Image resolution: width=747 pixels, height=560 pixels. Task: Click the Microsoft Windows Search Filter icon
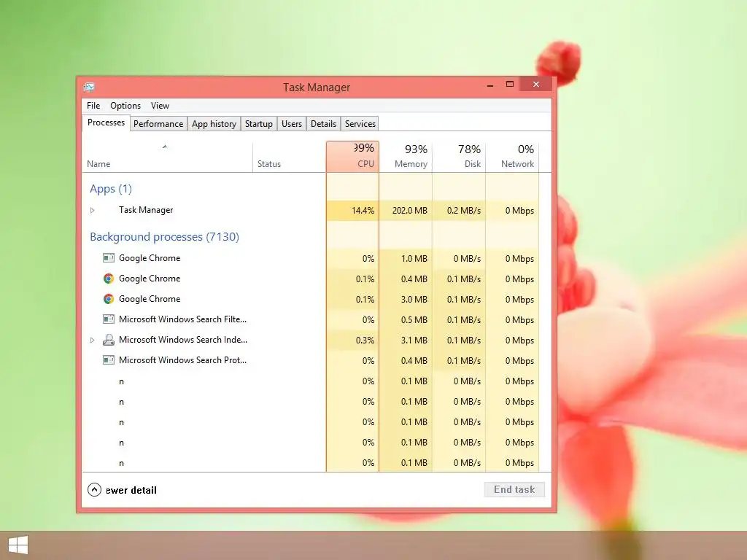pos(109,319)
